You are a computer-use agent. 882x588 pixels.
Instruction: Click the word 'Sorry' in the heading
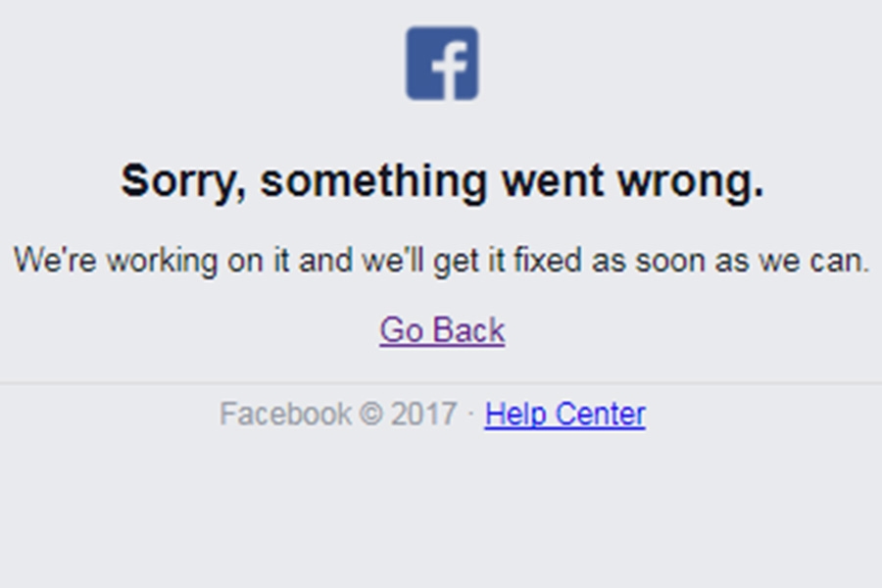pyautogui.click(x=183, y=181)
